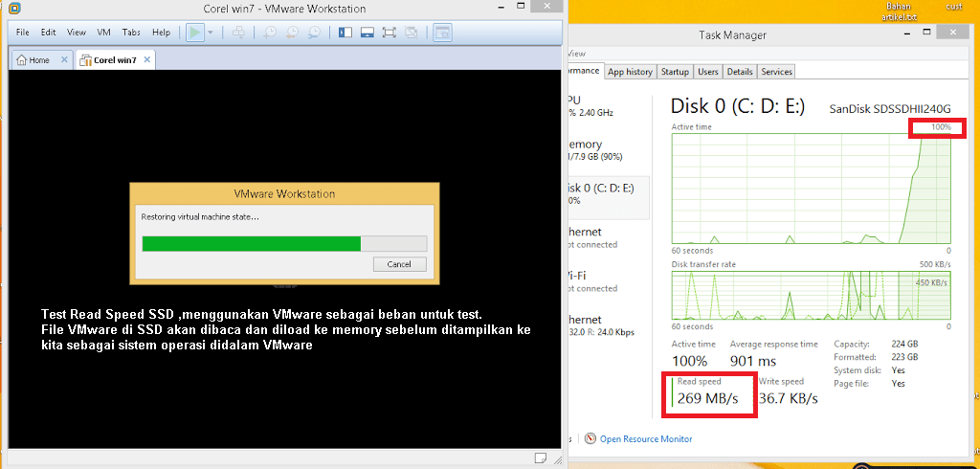The image size is (980, 469).
Task: Open the Edit menu in VMware
Action: pyautogui.click(x=49, y=32)
